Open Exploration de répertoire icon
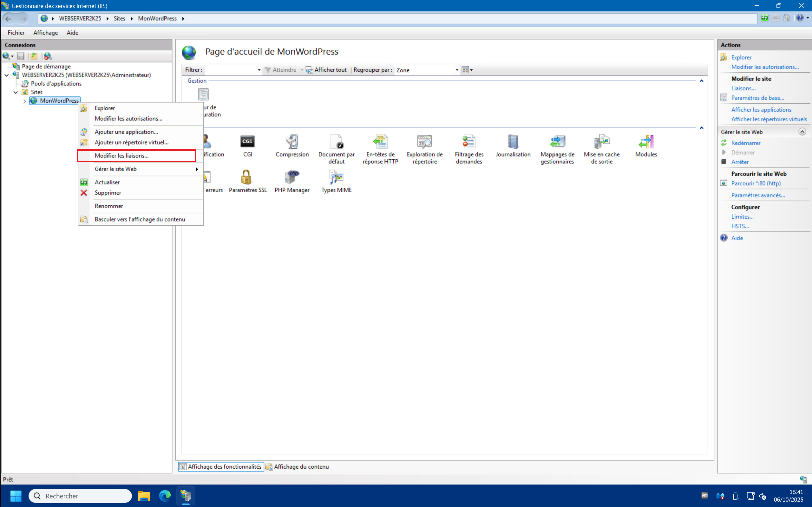The image size is (812, 507). tap(424, 142)
